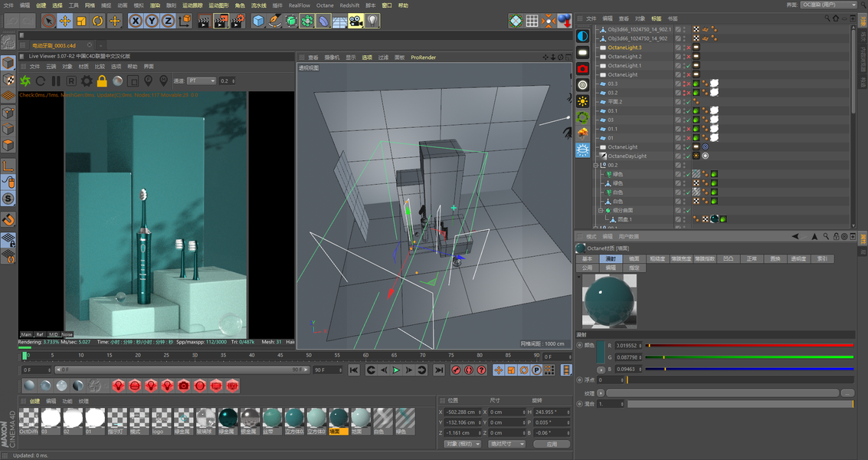868x460 pixels.
Task: Collapse the 细分曲面 subtree
Action: 601,211
